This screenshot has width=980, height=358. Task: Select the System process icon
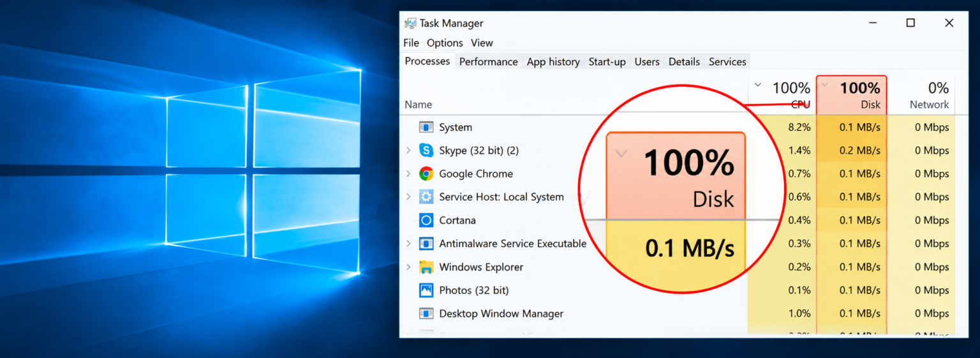[x=426, y=128]
